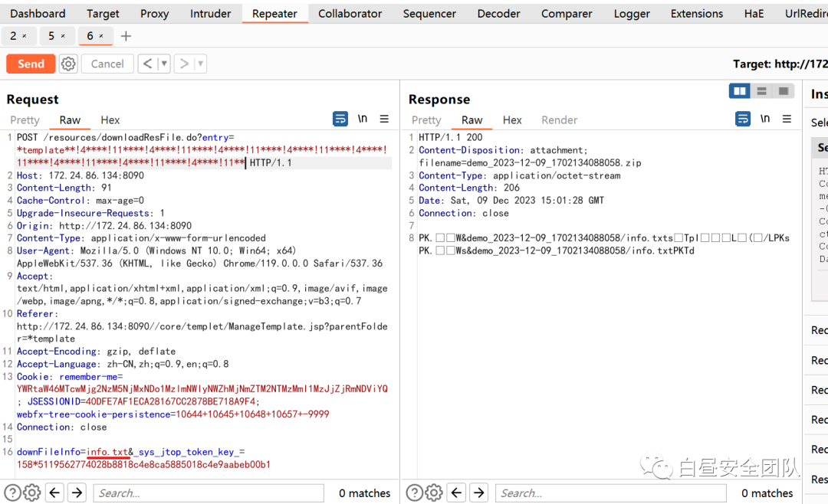Open Response pane hamburger menu
828x504 pixels.
(x=787, y=119)
